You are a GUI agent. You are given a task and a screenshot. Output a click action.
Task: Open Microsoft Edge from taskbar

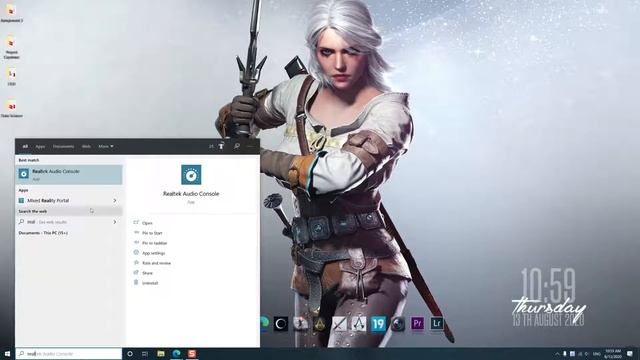(x=176, y=354)
